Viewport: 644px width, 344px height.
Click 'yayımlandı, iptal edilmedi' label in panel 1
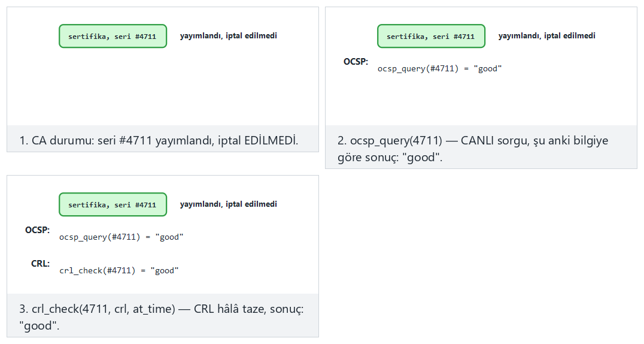tap(229, 36)
